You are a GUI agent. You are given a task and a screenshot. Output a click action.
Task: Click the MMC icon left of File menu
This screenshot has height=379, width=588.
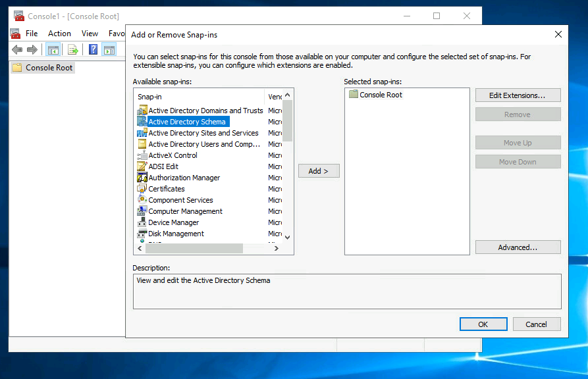point(15,34)
